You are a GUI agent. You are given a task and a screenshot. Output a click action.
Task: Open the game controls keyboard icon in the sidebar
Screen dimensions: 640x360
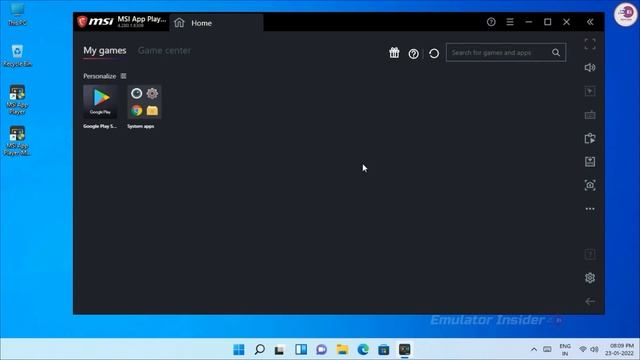pos(590,115)
